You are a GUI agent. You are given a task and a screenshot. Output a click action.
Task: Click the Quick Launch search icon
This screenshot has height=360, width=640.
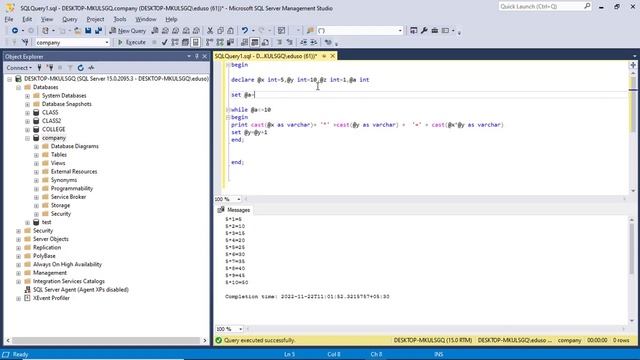(x=587, y=6)
